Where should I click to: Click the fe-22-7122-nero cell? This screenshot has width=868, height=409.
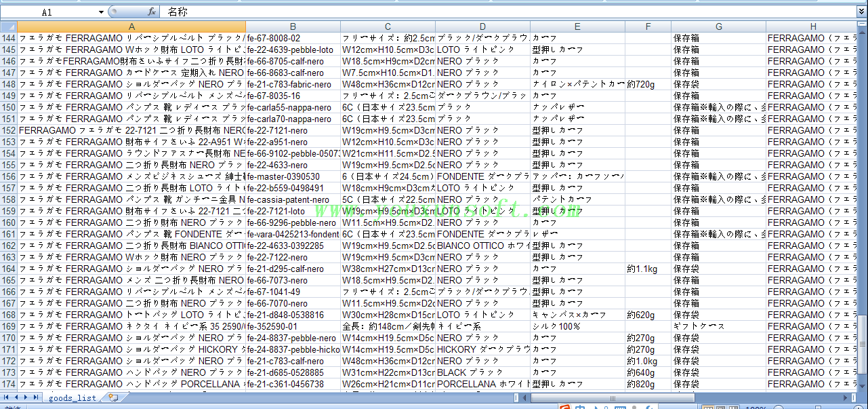coord(293,257)
